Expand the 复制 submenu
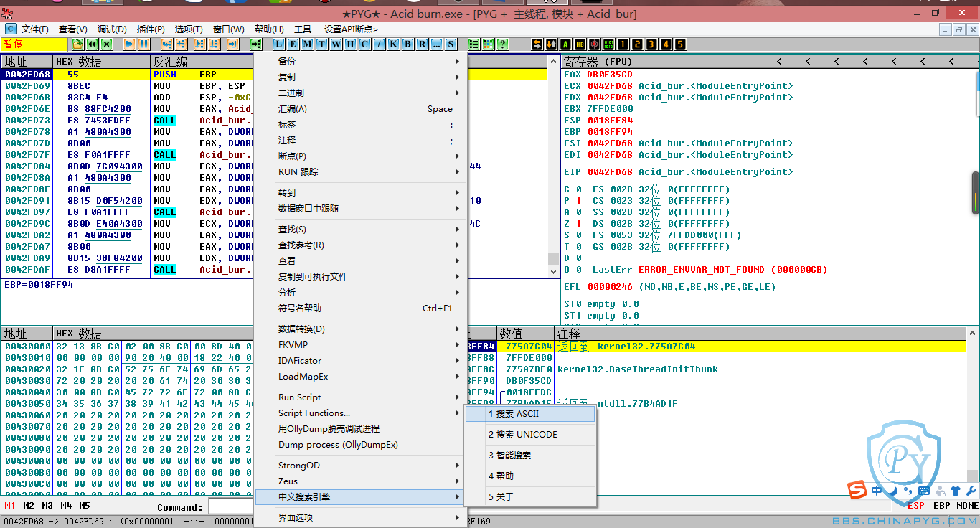 pyautogui.click(x=360, y=77)
